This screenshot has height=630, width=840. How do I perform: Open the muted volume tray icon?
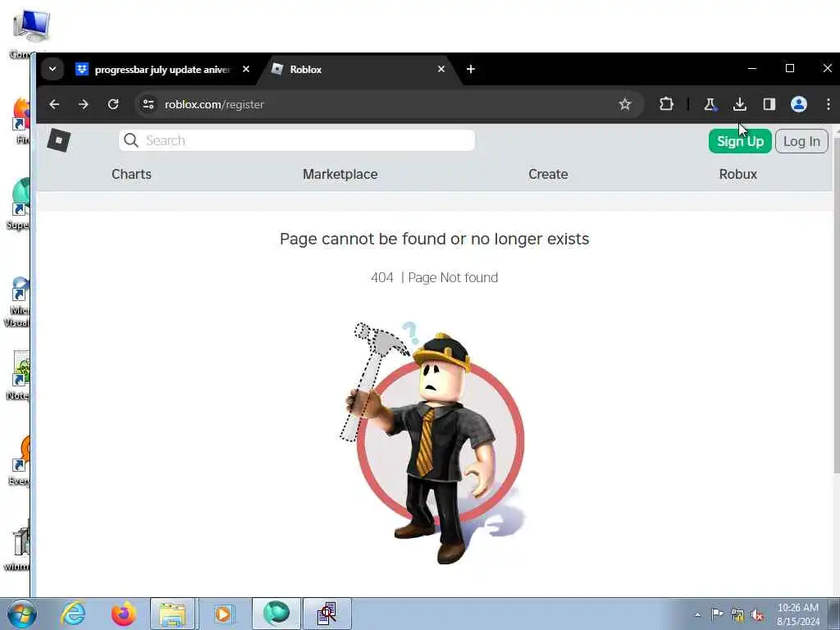757,615
